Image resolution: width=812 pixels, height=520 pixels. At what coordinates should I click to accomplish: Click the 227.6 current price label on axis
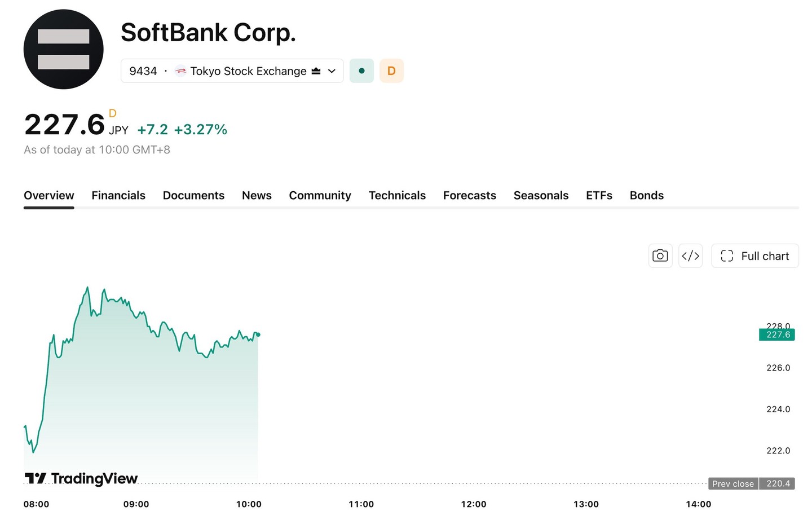click(x=777, y=335)
